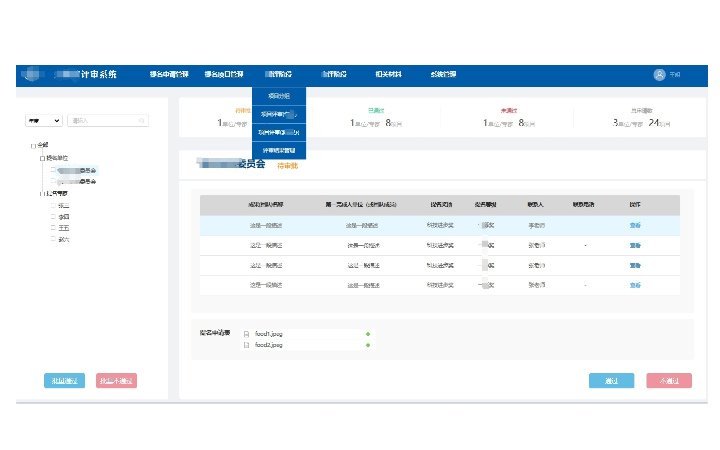Click the orange 待审批 status beside 委员会 heading
720x450 pixels.
click(287, 166)
